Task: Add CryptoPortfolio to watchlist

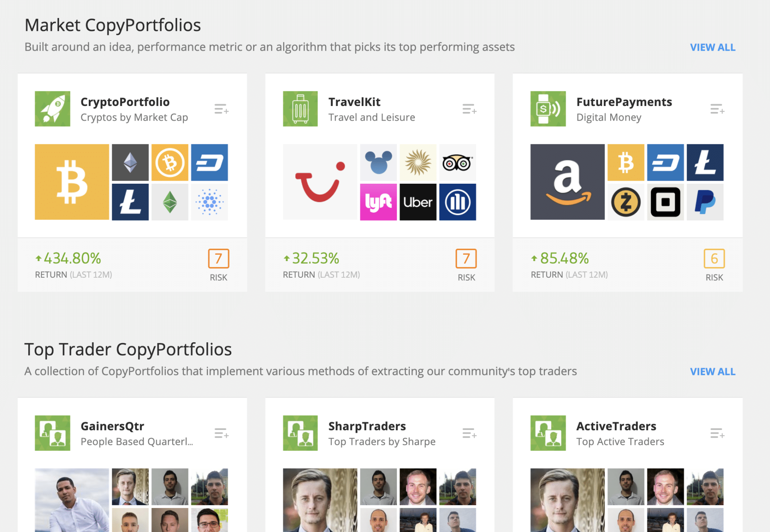Action: 221,109
